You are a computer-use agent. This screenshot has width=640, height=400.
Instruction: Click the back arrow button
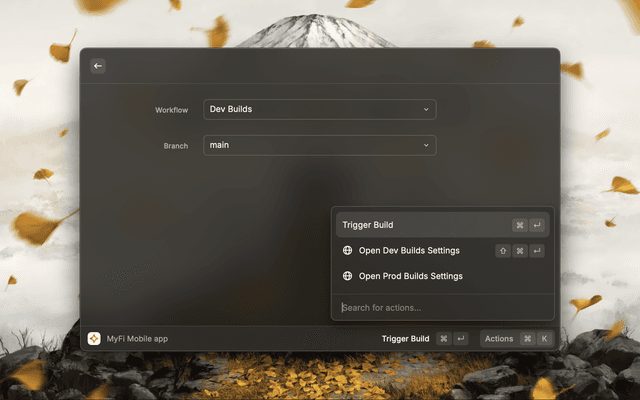point(98,66)
